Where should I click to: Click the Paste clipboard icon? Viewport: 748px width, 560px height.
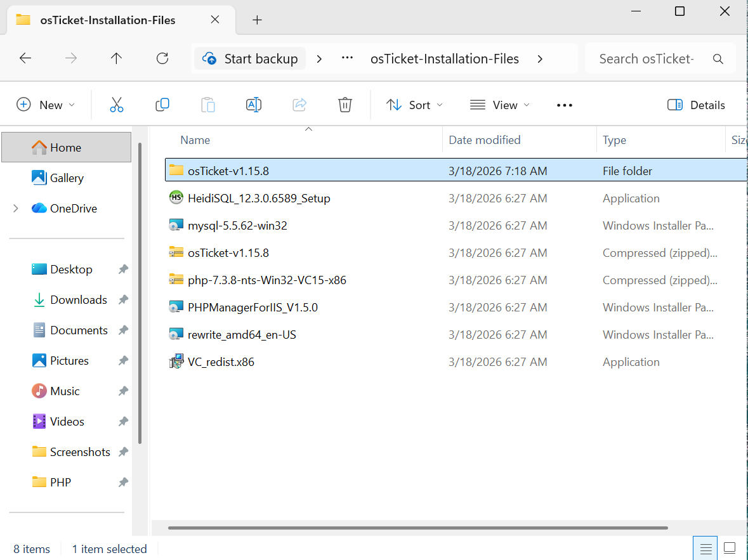(208, 105)
